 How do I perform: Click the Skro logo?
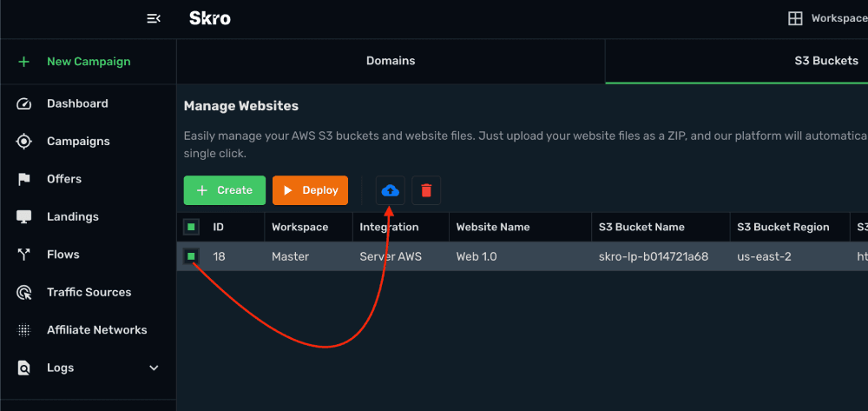click(x=210, y=19)
